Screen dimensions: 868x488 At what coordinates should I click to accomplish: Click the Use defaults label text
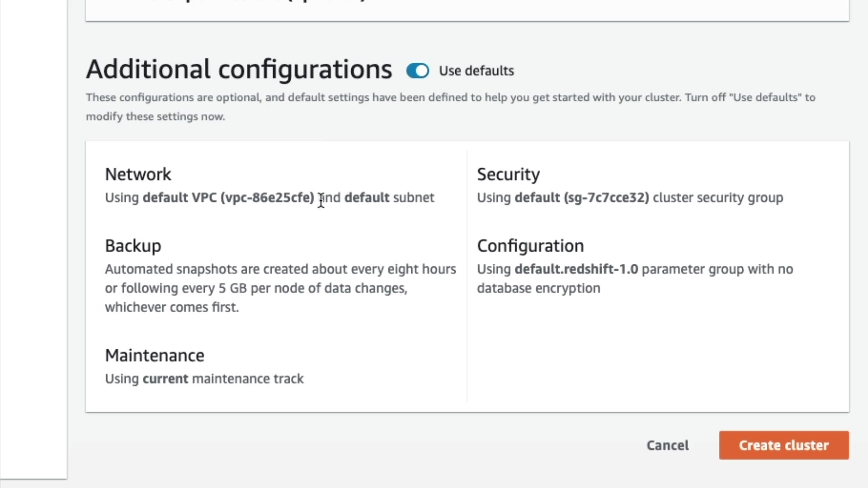pos(476,71)
